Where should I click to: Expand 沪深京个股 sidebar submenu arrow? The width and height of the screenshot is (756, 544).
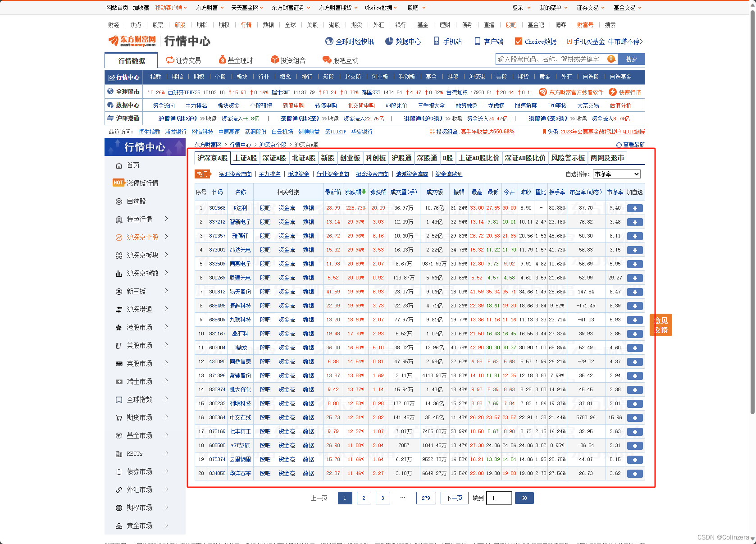pyautogui.click(x=166, y=237)
